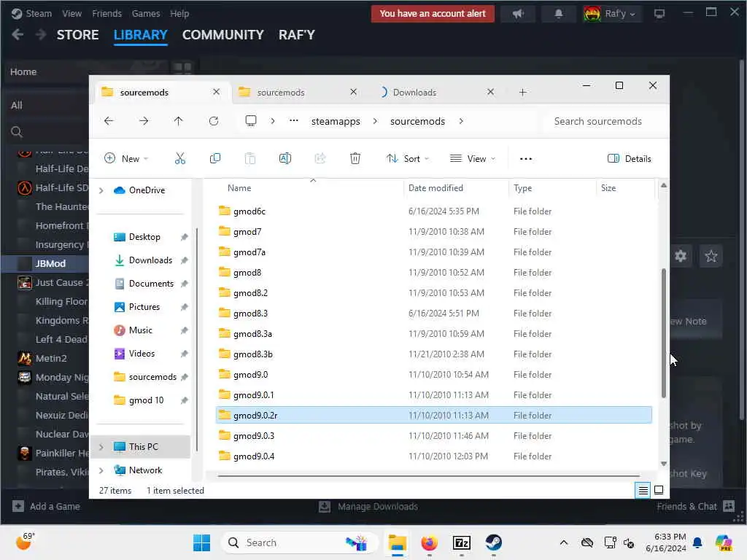Viewport: 747px width, 560px height.
Task: Open the Copilot icon in system tray
Action: [724, 542]
